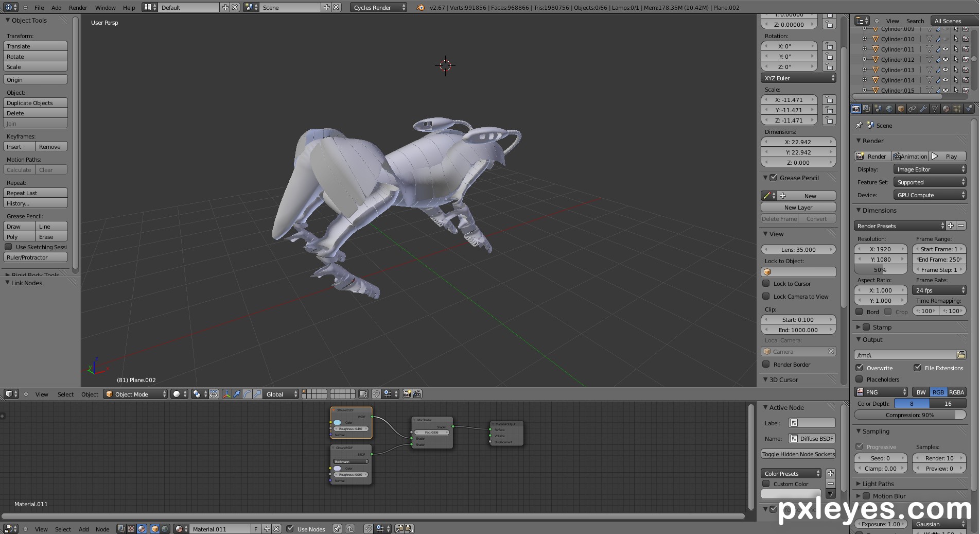Expand the Light Paths panel
The height and width of the screenshot is (534, 980).
pos(878,484)
